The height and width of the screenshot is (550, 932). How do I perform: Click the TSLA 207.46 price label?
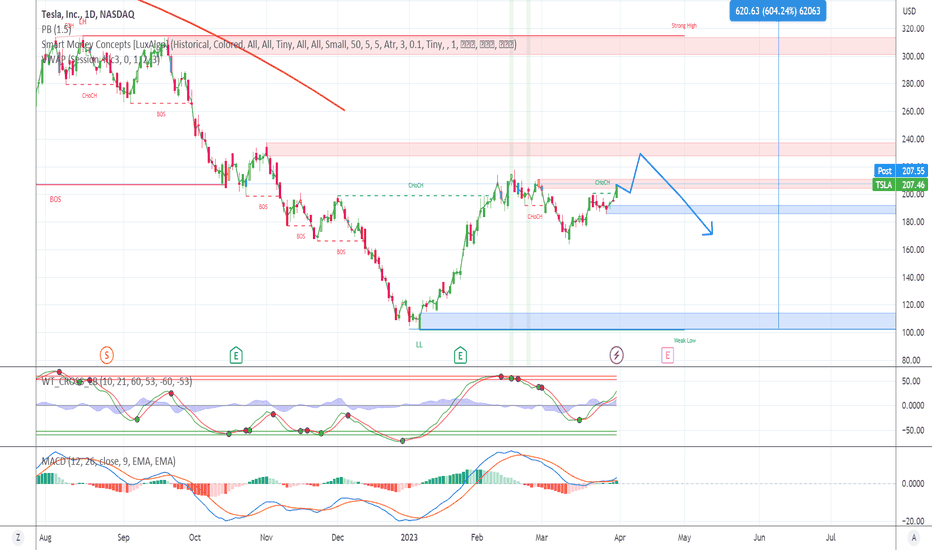pos(901,185)
